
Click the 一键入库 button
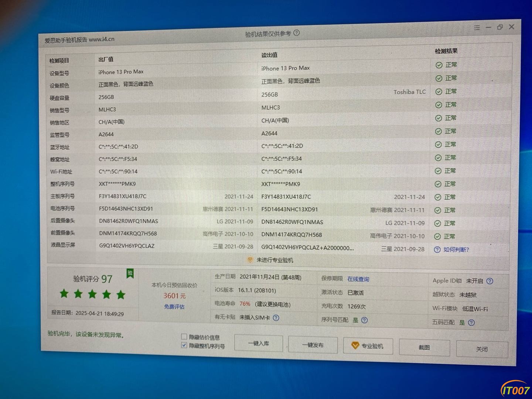pyautogui.click(x=259, y=344)
